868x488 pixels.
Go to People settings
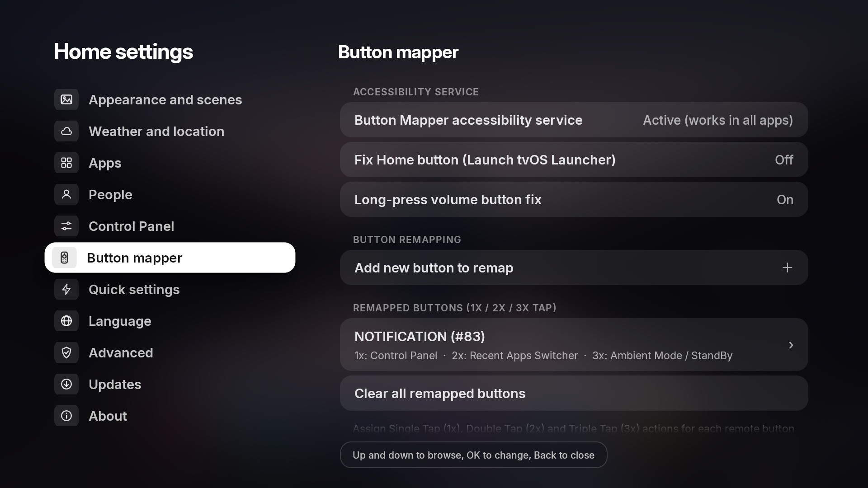(x=110, y=194)
